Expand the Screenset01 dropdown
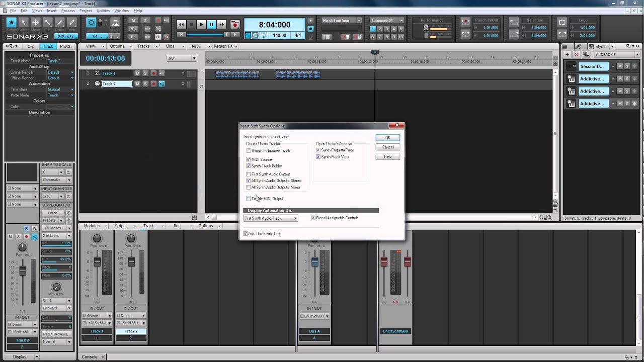The image size is (644, 362). pos(386,21)
